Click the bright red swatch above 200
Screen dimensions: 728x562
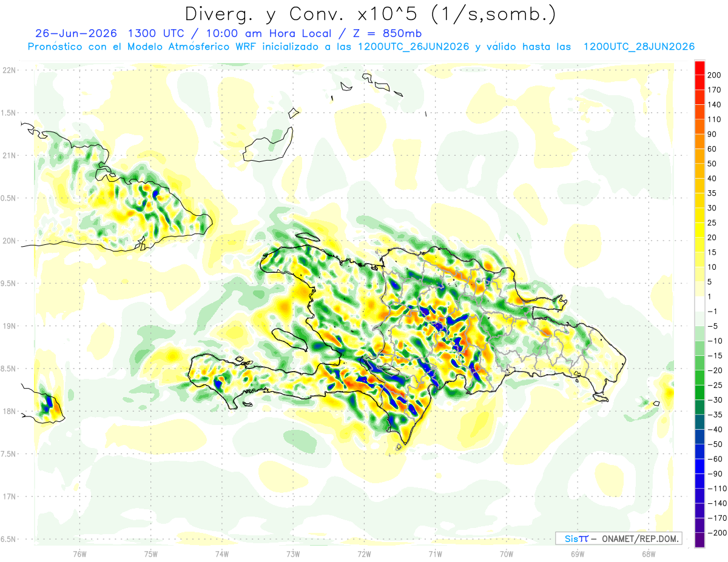click(699, 68)
